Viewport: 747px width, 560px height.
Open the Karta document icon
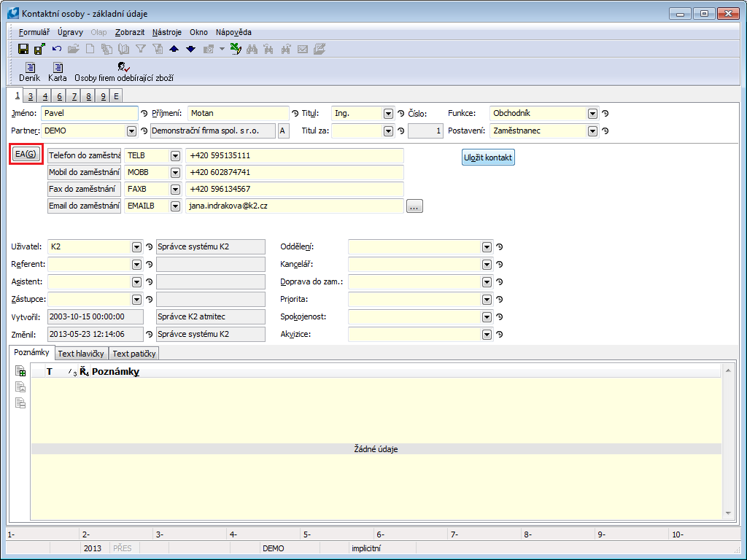tap(58, 68)
